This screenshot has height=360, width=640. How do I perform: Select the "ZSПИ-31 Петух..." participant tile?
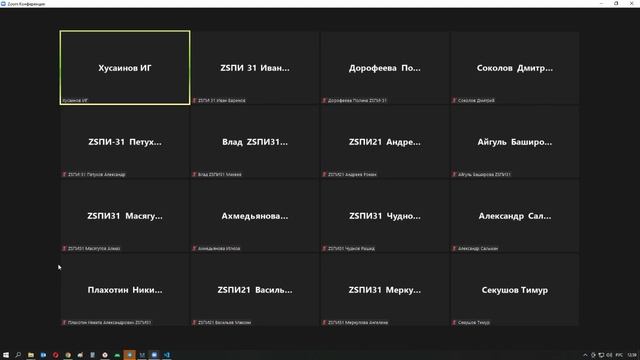(125, 142)
